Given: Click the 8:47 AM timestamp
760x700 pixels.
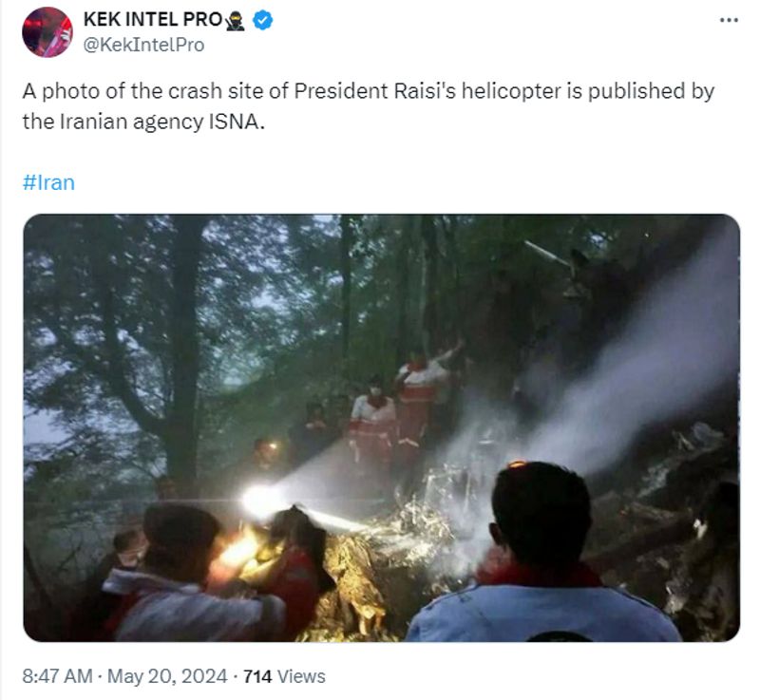Looking at the screenshot, I should pyautogui.click(x=57, y=676).
